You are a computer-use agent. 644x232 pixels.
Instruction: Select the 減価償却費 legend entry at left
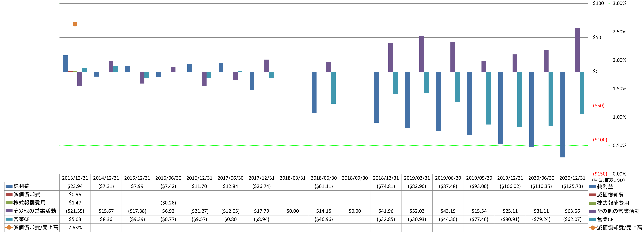[23, 194]
